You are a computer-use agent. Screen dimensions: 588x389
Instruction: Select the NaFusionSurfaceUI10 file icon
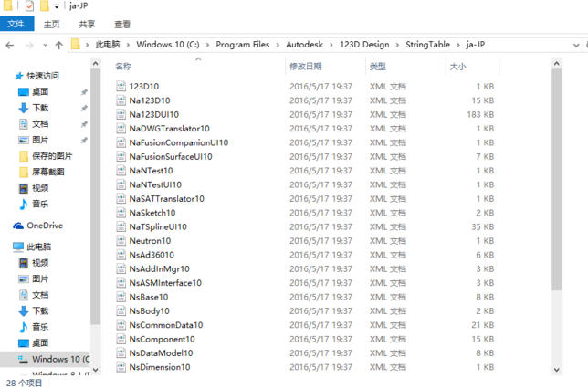pos(121,156)
